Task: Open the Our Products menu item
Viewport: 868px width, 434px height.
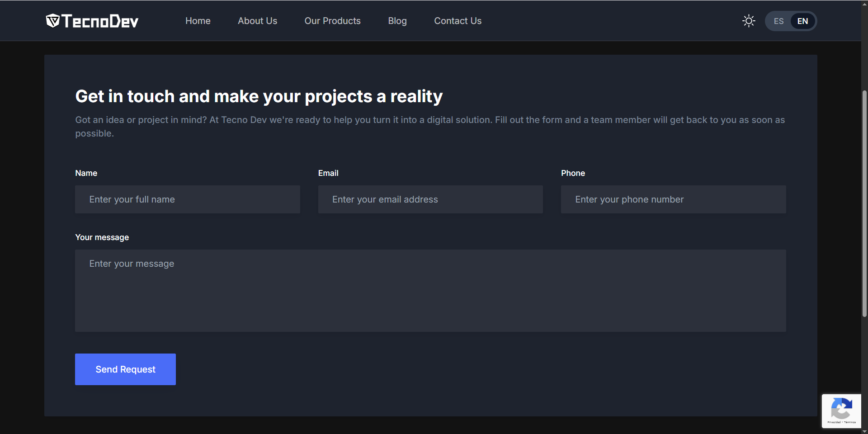Action: (x=332, y=21)
